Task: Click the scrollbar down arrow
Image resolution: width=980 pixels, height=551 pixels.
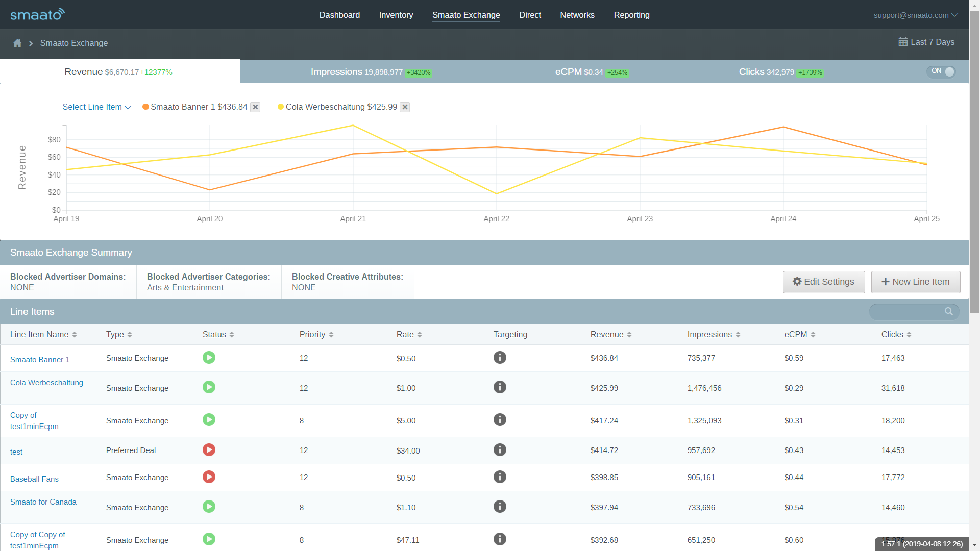Action: 974,545
